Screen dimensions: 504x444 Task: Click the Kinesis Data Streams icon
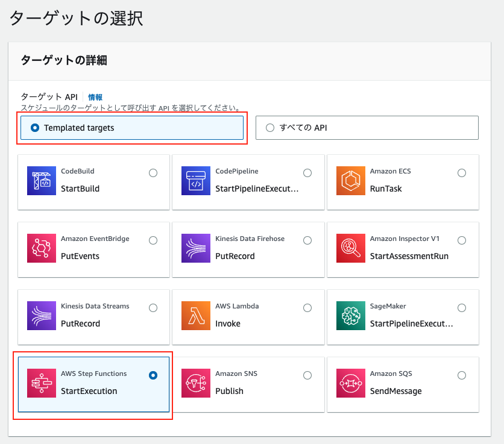click(42, 316)
